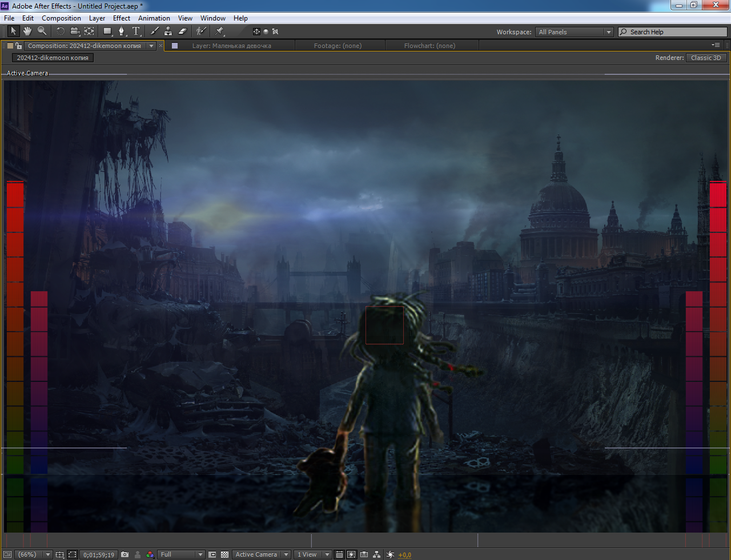Image resolution: width=731 pixels, height=560 pixels.
Task: Switch to the Layer: Маленькая девочка tab
Action: coord(232,46)
